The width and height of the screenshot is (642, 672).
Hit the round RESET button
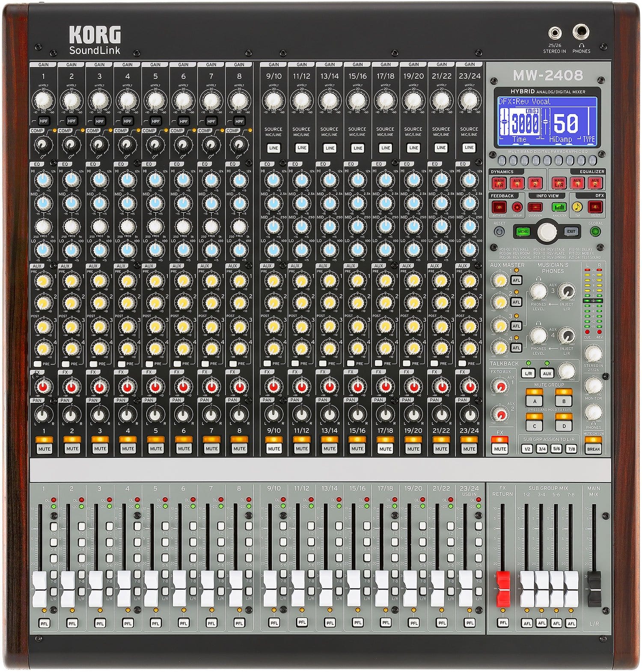[499, 232]
